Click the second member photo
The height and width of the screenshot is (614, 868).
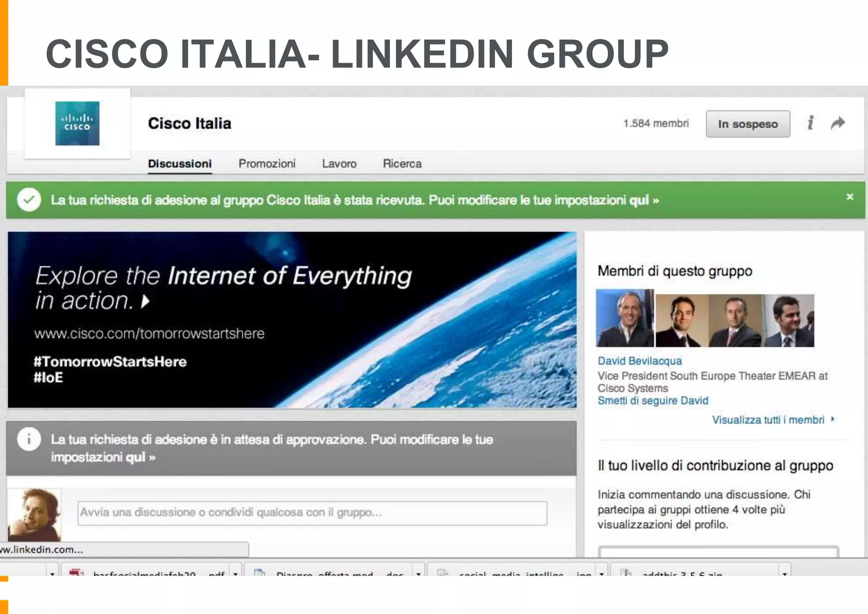coord(682,321)
